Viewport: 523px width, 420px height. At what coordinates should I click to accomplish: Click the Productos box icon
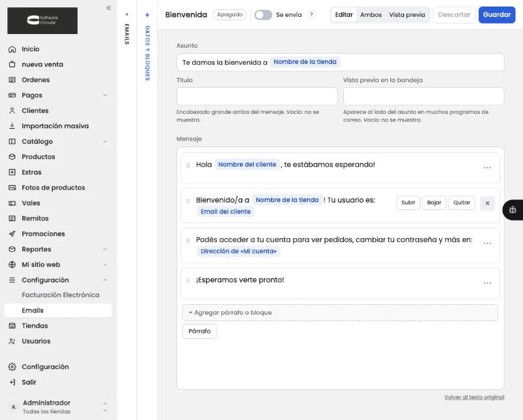click(12, 156)
